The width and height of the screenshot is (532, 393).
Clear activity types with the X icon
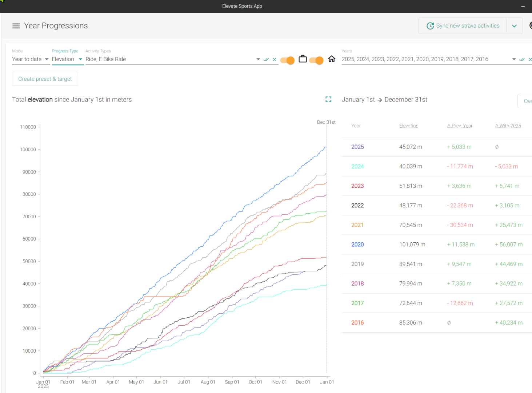coord(275,59)
